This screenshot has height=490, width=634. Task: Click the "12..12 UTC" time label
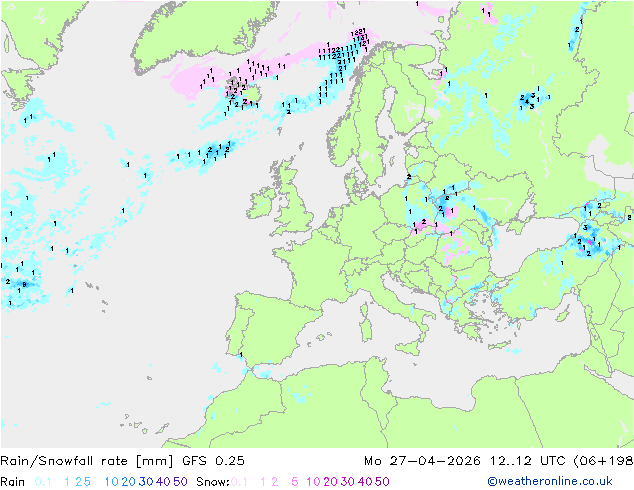(x=528, y=461)
